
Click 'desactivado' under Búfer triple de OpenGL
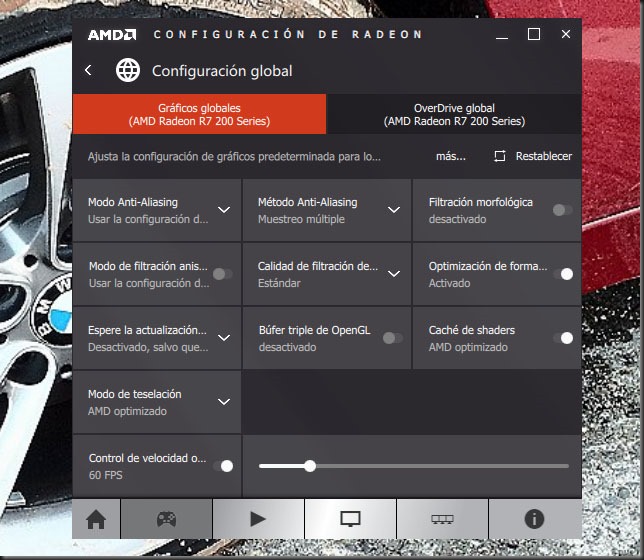pyautogui.click(x=288, y=347)
